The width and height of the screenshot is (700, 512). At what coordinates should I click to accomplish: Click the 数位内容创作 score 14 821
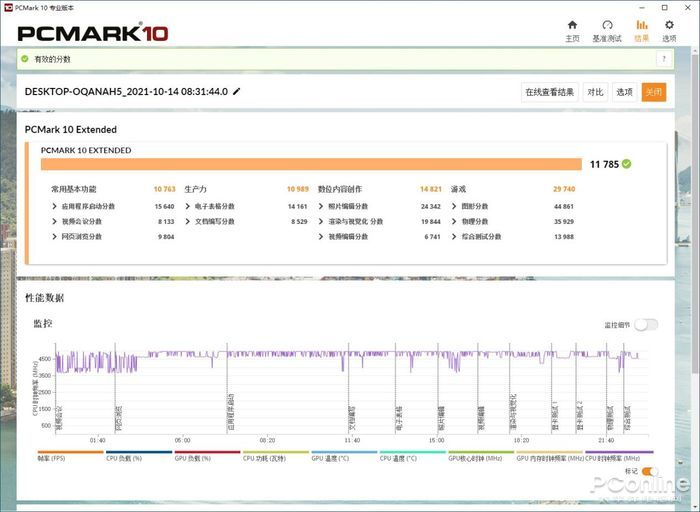(x=431, y=189)
